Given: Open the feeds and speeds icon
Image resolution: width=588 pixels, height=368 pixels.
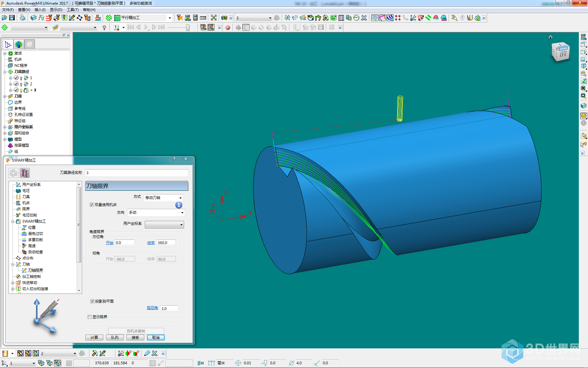Looking at the screenshot, I should pos(41,18).
